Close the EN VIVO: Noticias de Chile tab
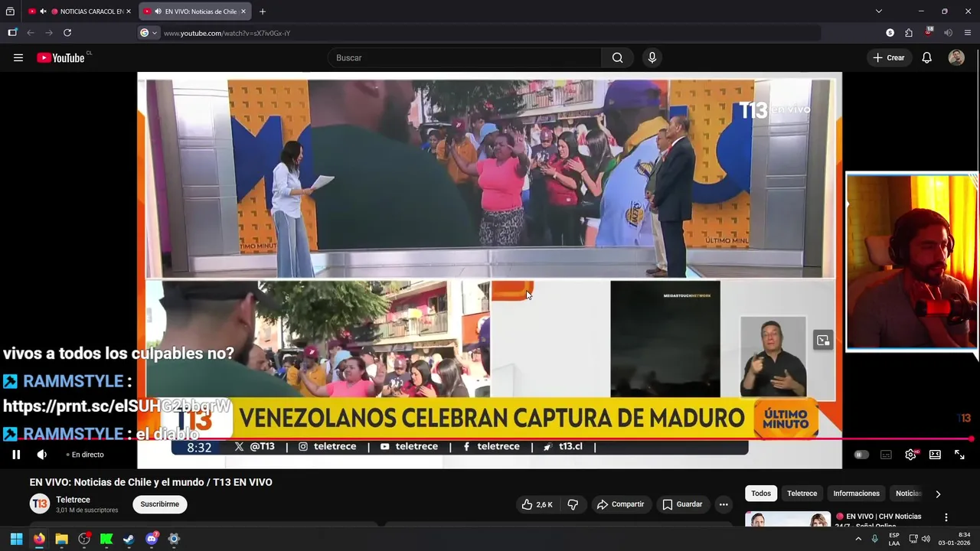The image size is (980, 551). click(243, 11)
